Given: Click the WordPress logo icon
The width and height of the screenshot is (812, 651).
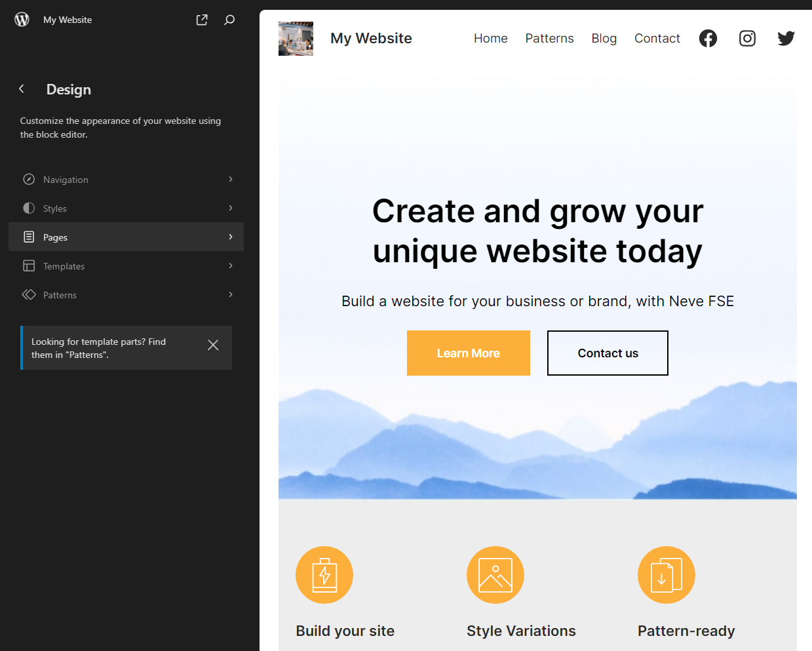Looking at the screenshot, I should point(22,20).
